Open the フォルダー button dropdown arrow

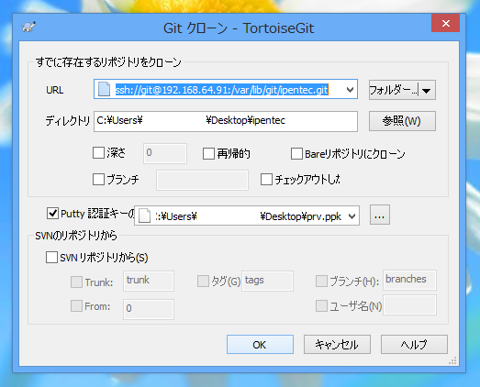click(x=427, y=90)
